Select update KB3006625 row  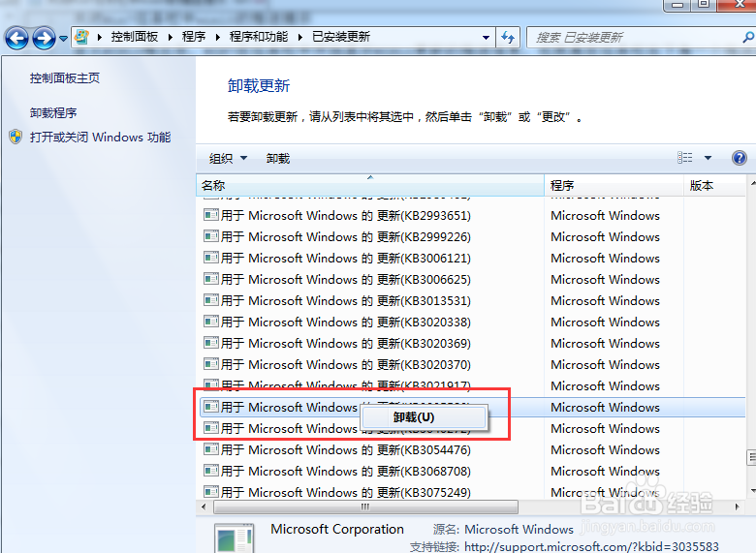[x=472, y=279]
